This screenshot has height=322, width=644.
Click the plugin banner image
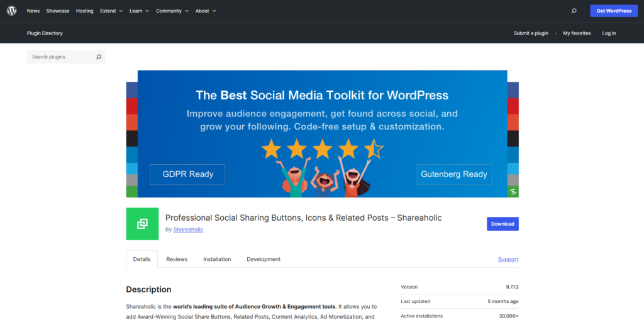pos(323,134)
